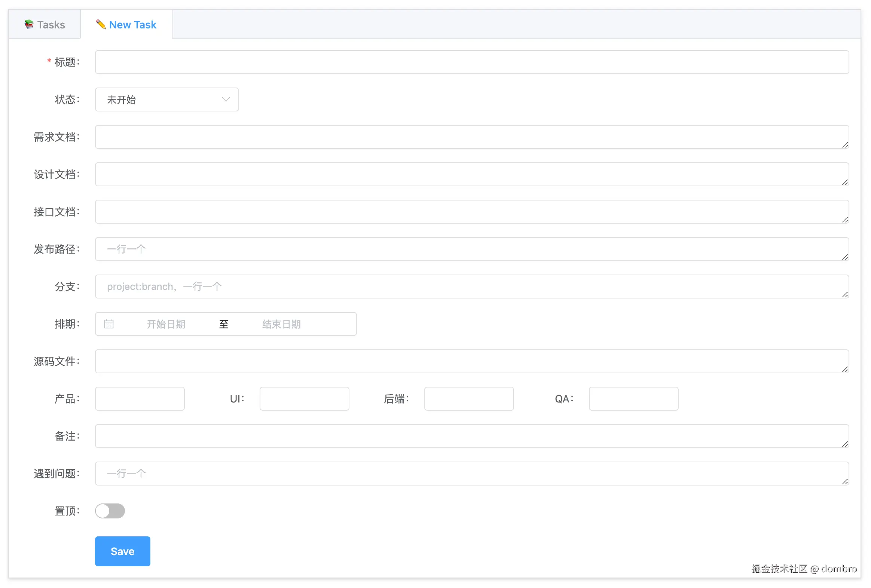871x588 pixels.
Task: Click resize handle of 设计文档 textarea
Action: point(845,183)
